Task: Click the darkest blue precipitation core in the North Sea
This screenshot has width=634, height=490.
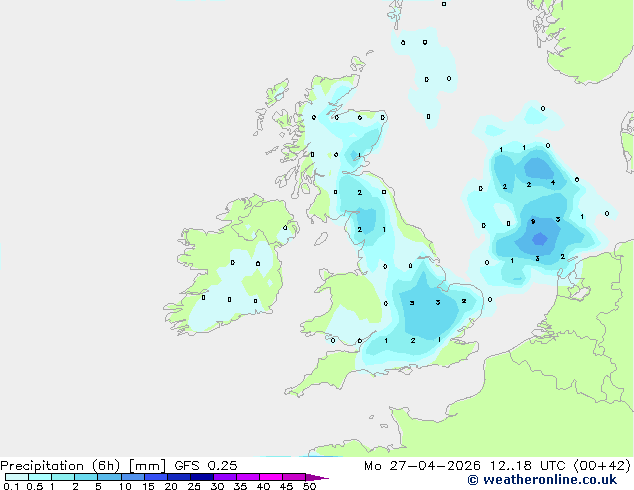Action: pos(540,239)
